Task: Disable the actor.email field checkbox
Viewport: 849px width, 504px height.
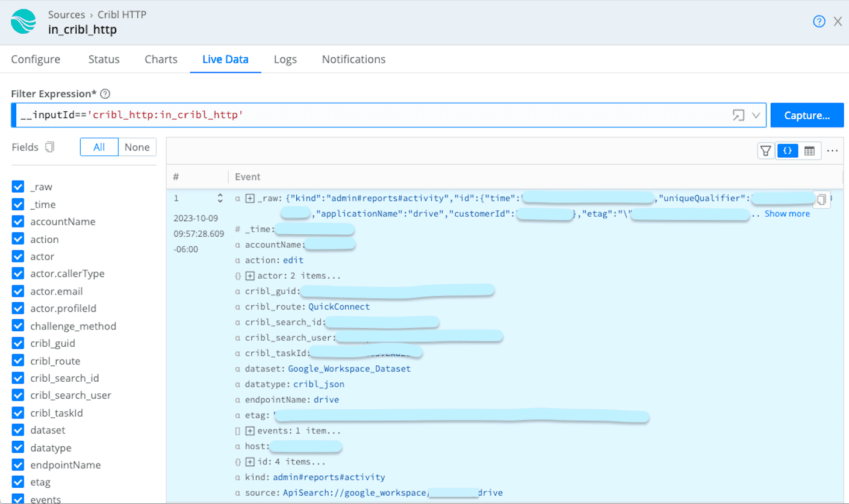Action: (18, 291)
